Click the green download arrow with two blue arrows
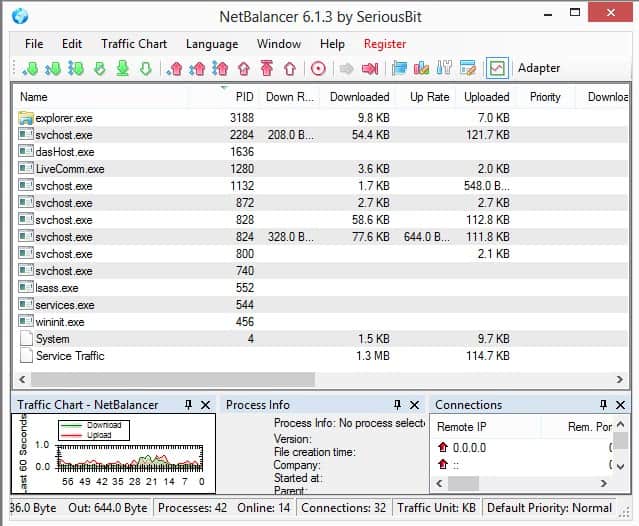Viewport: 639px width, 526px height. tap(53, 68)
